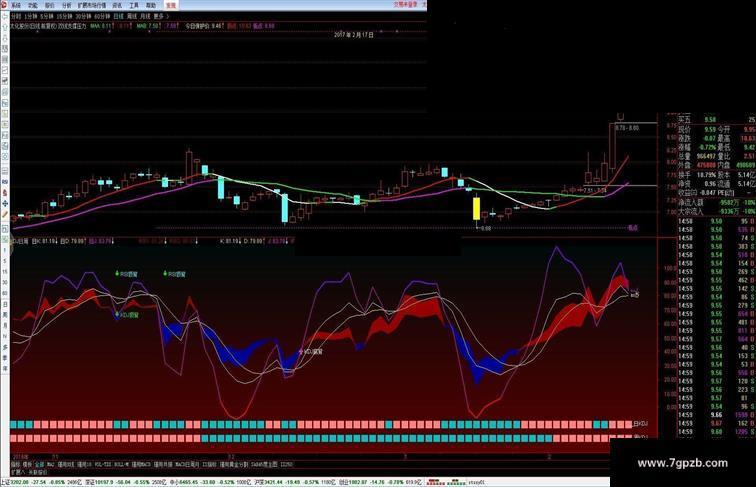
Task: Switch to the 周线 weekly chart
Action: (x=132, y=16)
